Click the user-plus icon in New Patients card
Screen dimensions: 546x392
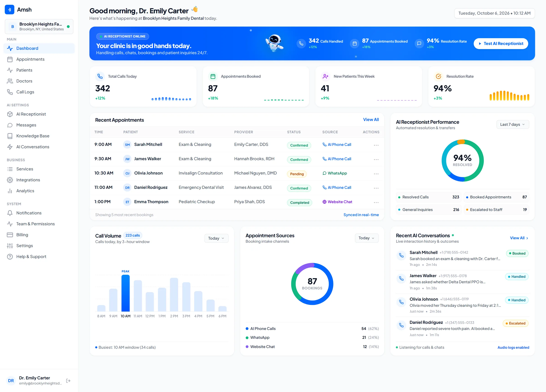326,76
